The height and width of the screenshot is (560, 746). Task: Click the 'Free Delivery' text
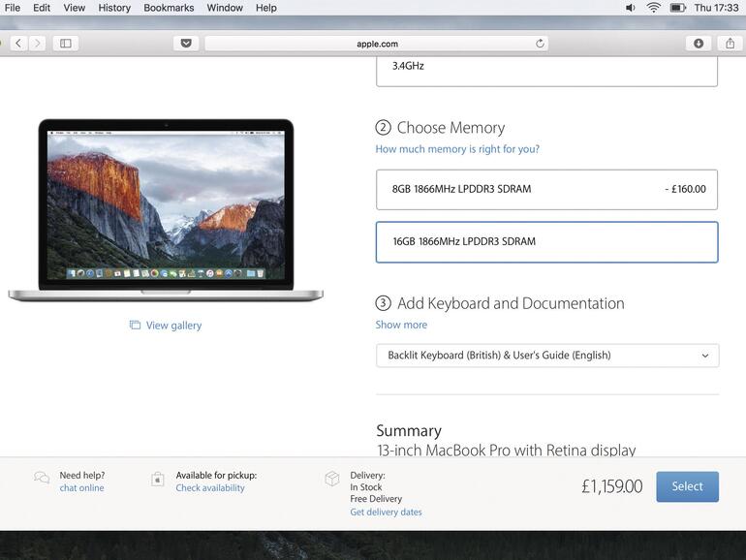point(376,499)
